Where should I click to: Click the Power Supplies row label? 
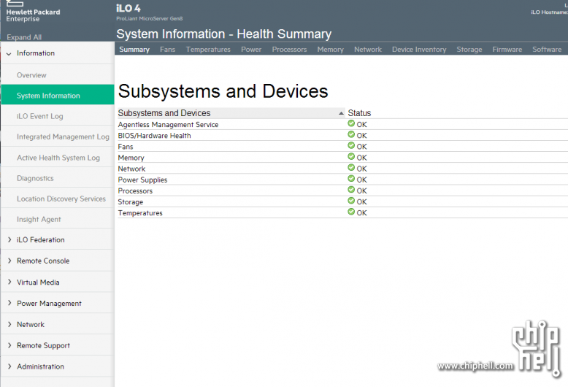pyautogui.click(x=142, y=180)
